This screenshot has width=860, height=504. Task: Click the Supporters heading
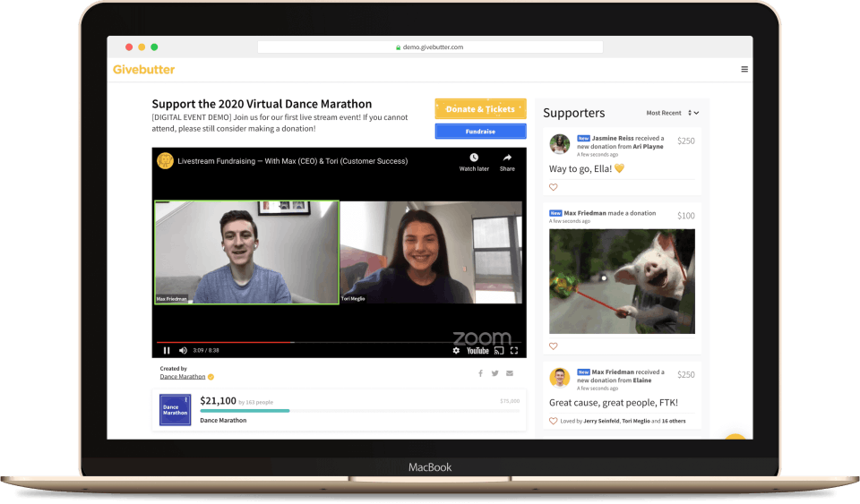573,113
